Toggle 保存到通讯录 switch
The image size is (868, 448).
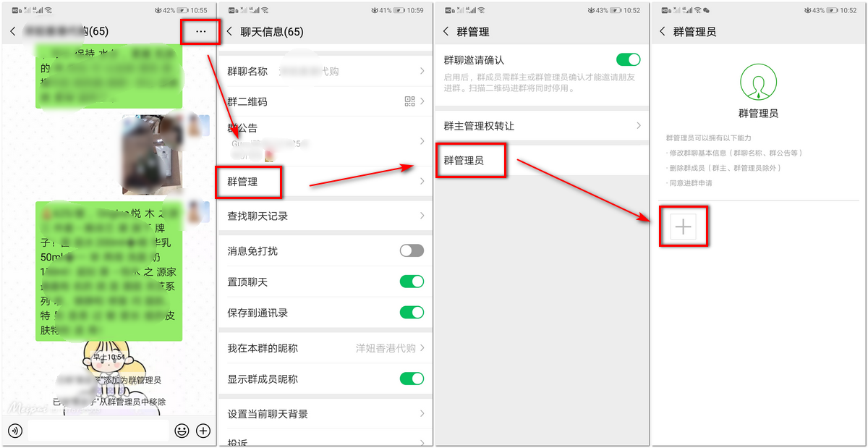pyautogui.click(x=412, y=313)
